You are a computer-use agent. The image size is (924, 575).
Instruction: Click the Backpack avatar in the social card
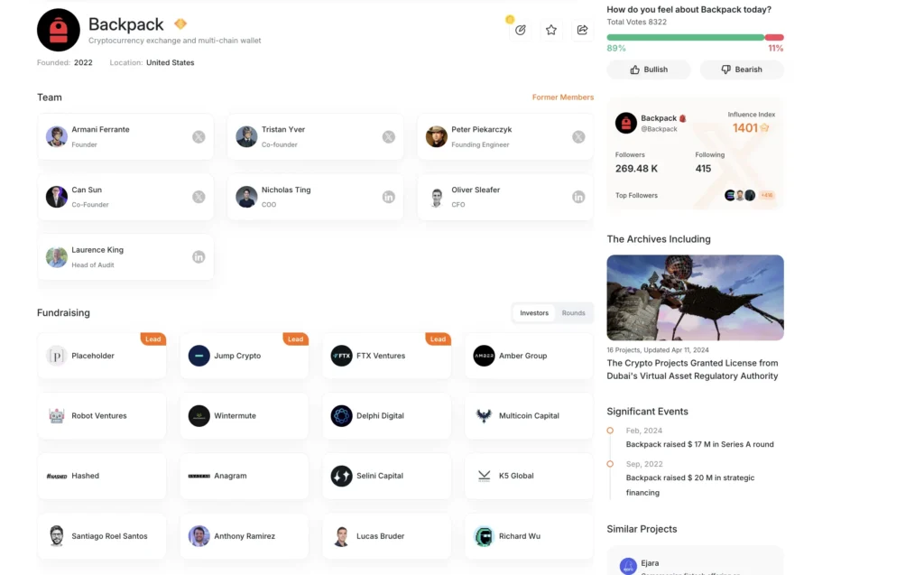pyautogui.click(x=626, y=123)
